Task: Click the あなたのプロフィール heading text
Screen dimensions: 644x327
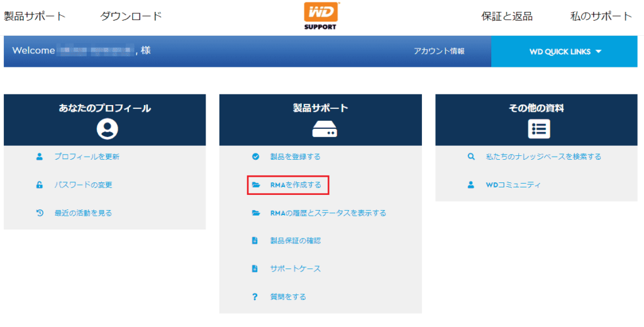Action: tap(105, 108)
